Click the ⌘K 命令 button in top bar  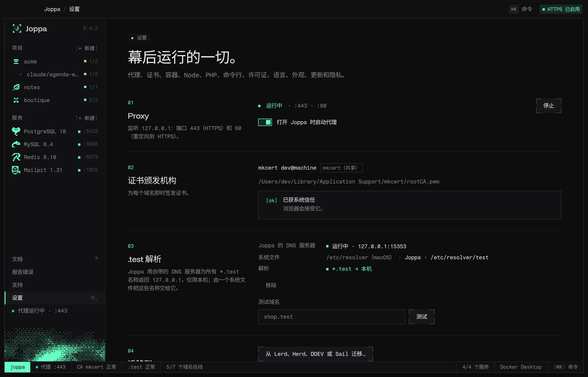point(521,9)
